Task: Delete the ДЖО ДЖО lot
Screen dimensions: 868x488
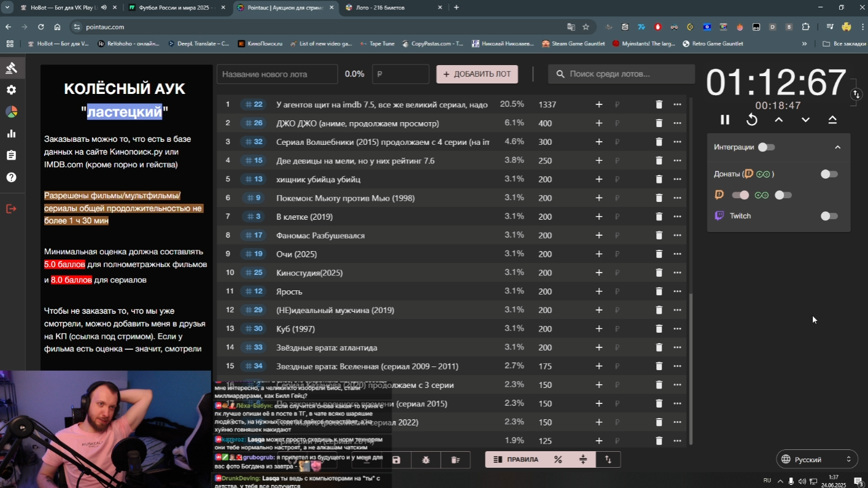Action: coord(659,123)
